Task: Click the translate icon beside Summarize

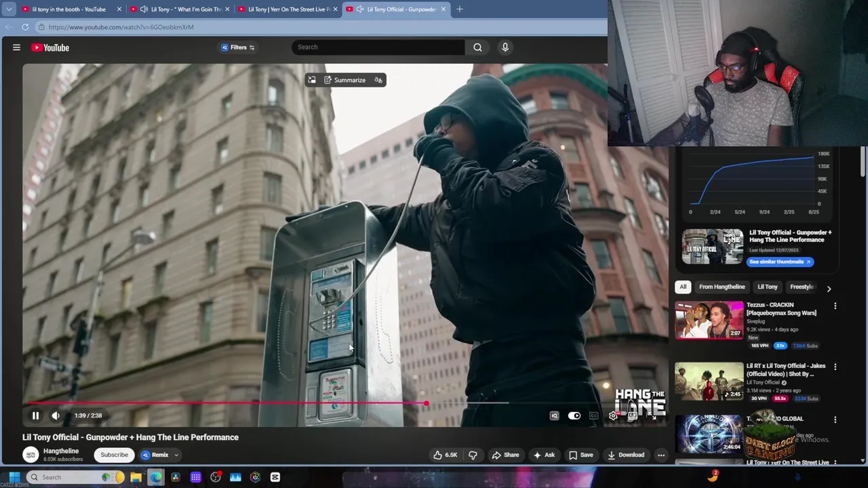Action: pos(378,80)
